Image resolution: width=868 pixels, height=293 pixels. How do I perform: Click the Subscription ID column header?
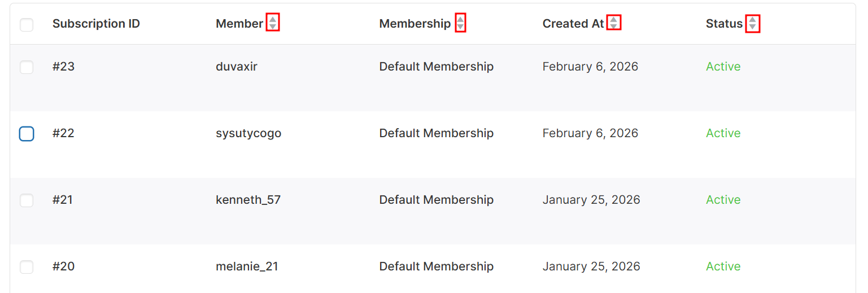click(96, 24)
